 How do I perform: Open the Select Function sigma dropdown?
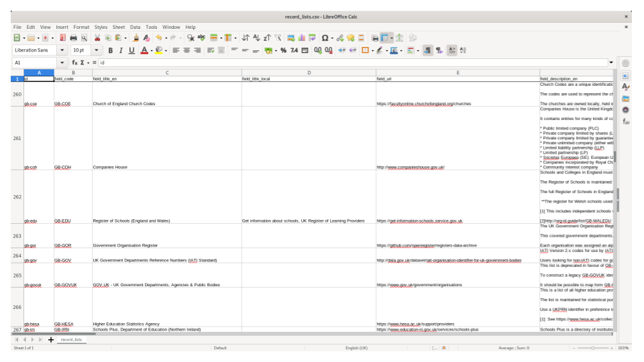click(89, 63)
